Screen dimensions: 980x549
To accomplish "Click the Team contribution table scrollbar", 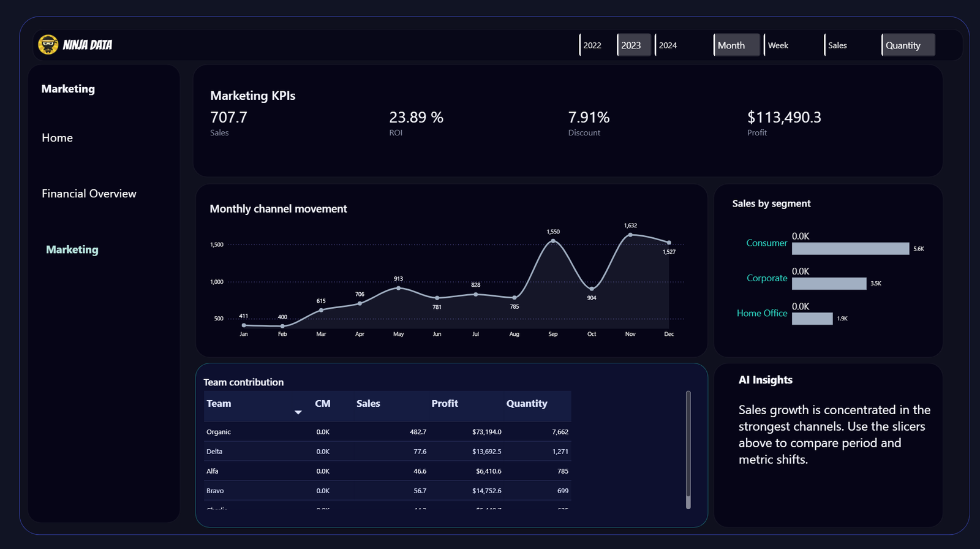I will (688, 450).
